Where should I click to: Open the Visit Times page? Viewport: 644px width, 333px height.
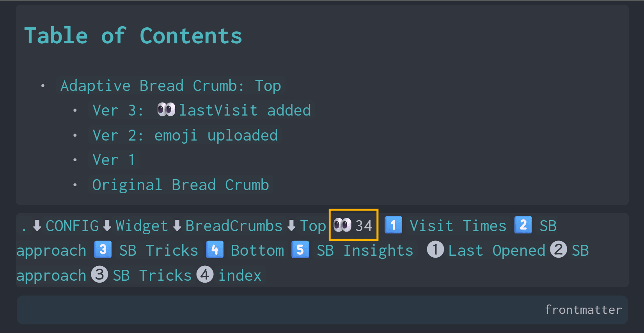pyautogui.click(x=458, y=226)
